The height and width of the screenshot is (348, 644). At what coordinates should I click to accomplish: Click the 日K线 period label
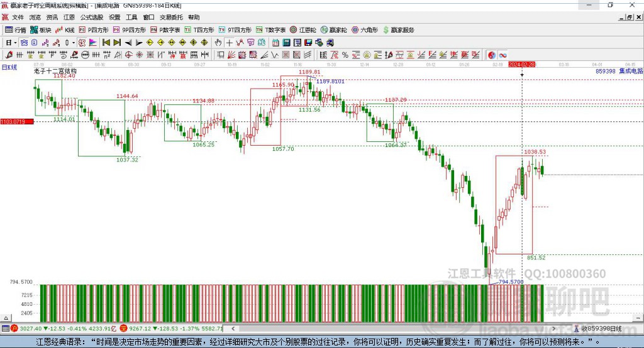(x=9, y=67)
